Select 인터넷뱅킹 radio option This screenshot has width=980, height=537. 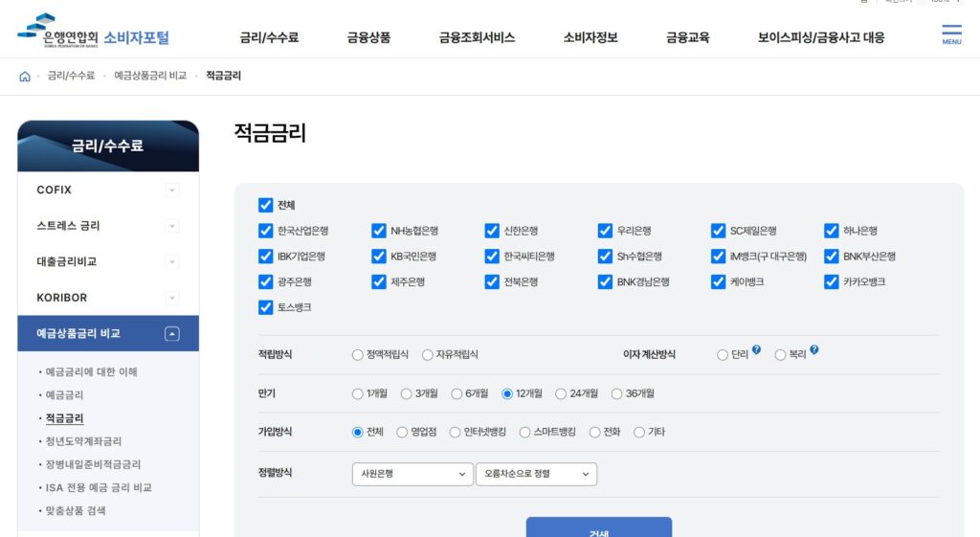[455, 432]
